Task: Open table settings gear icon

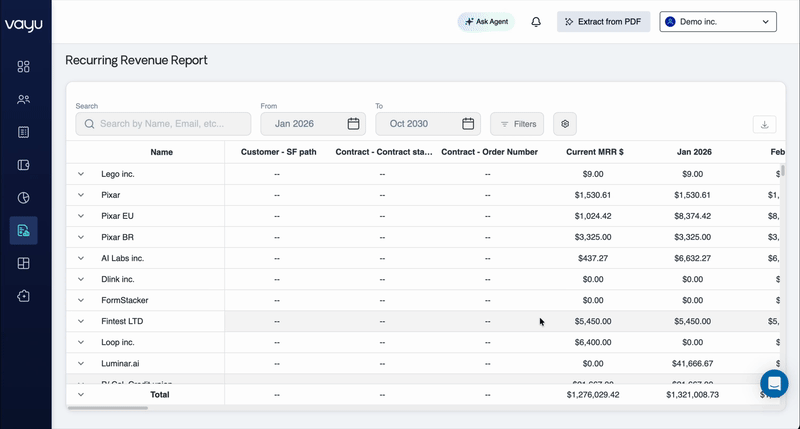Action: tap(565, 124)
